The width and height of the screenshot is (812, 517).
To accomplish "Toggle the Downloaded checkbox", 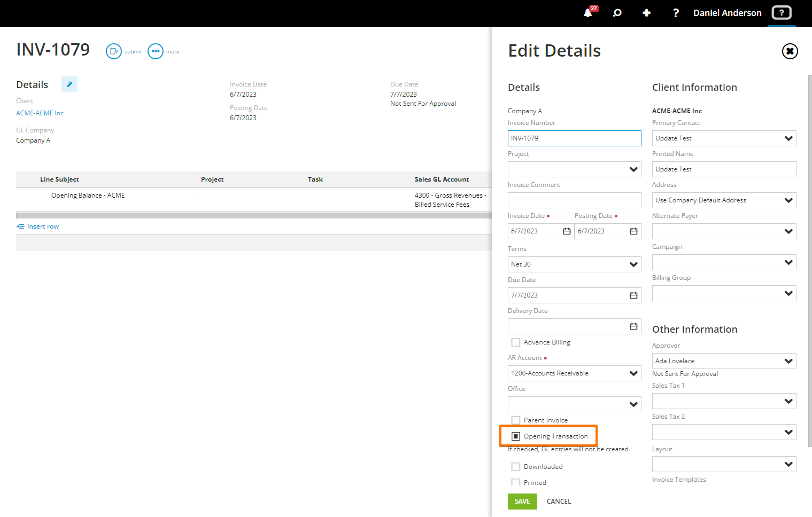I will click(x=516, y=467).
